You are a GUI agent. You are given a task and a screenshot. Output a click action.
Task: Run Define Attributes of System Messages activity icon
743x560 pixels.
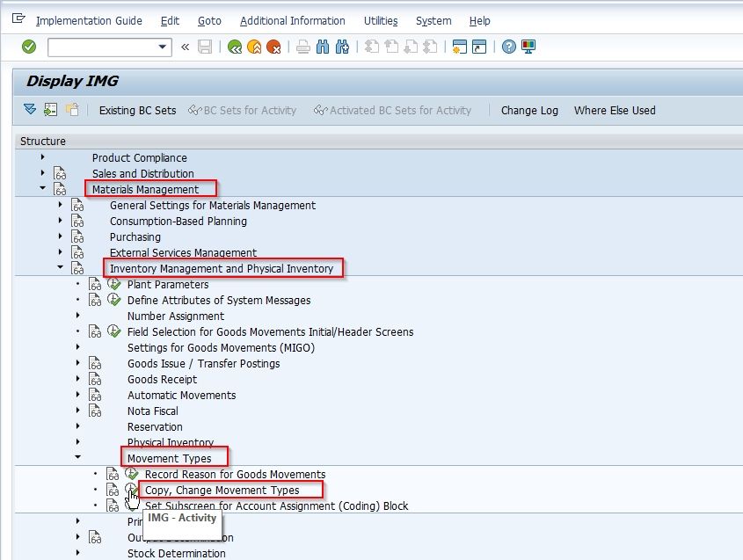113,300
